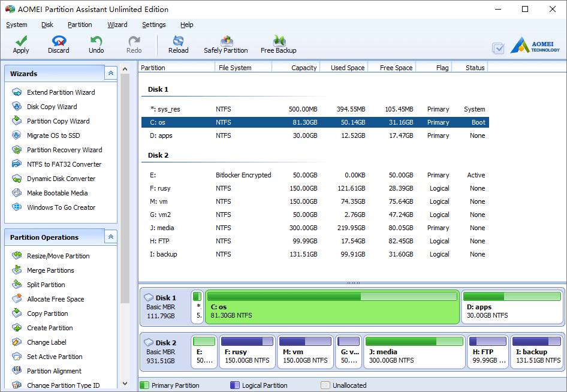
Task: Collapse the Partition Operations panel
Action: [111, 237]
